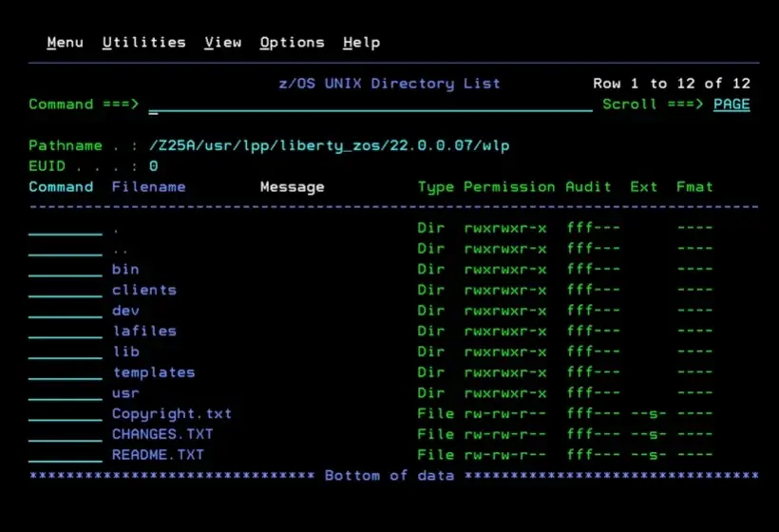This screenshot has width=779, height=532.
Task: Select the CHANGES.TXT file name
Action: (162, 434)
